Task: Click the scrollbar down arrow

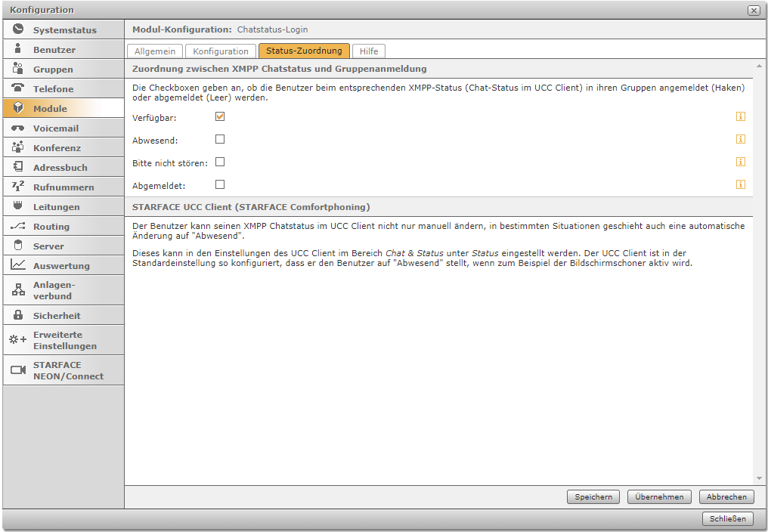Action: 759,478
